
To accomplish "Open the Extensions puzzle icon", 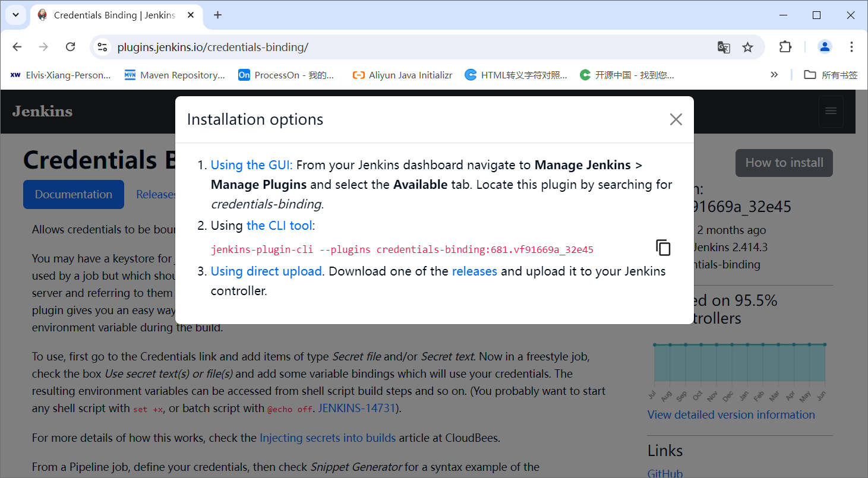I will coord(785,47).
